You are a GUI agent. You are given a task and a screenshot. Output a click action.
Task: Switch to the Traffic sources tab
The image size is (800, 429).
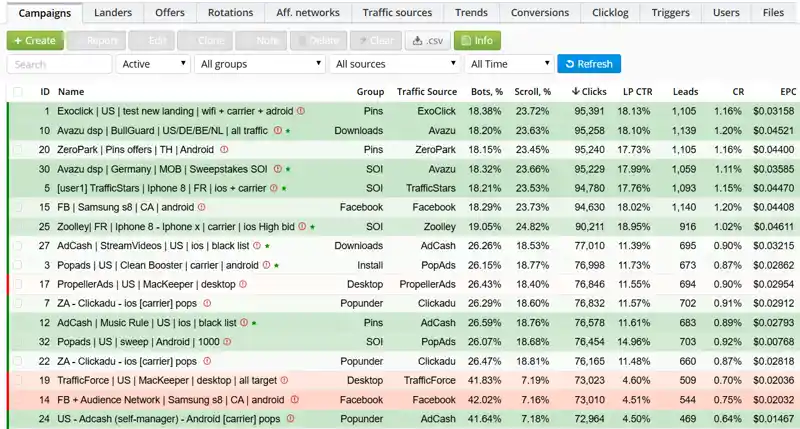[397, 12]
